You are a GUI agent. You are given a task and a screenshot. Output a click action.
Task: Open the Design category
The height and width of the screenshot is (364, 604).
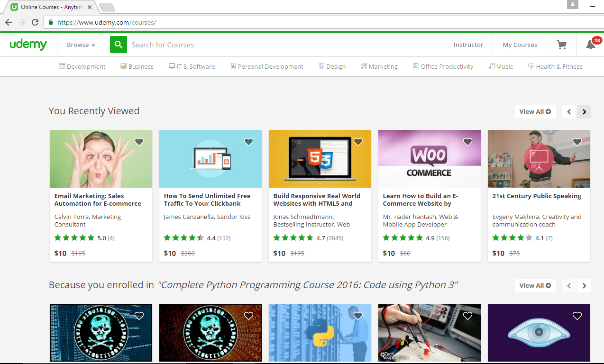pyautogui.click(x=332, y=66)
